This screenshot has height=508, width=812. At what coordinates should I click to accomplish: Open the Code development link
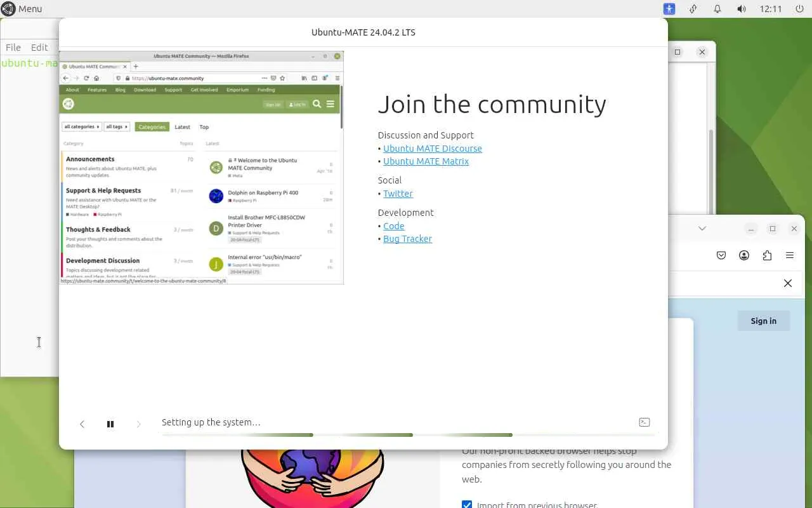(393, 226)
